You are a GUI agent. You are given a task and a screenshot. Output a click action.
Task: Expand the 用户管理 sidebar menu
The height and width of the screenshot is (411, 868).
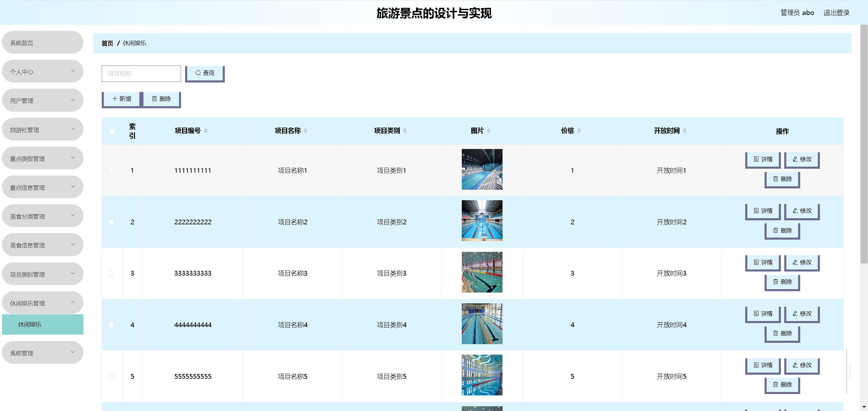pyautogui.click(x=42, y=100)
